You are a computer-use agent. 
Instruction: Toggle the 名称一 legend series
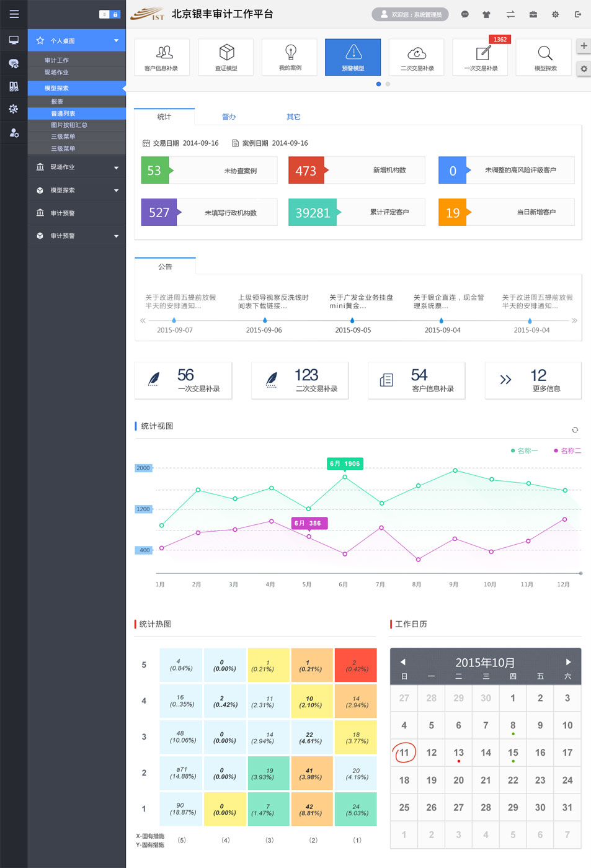point(524,451)
